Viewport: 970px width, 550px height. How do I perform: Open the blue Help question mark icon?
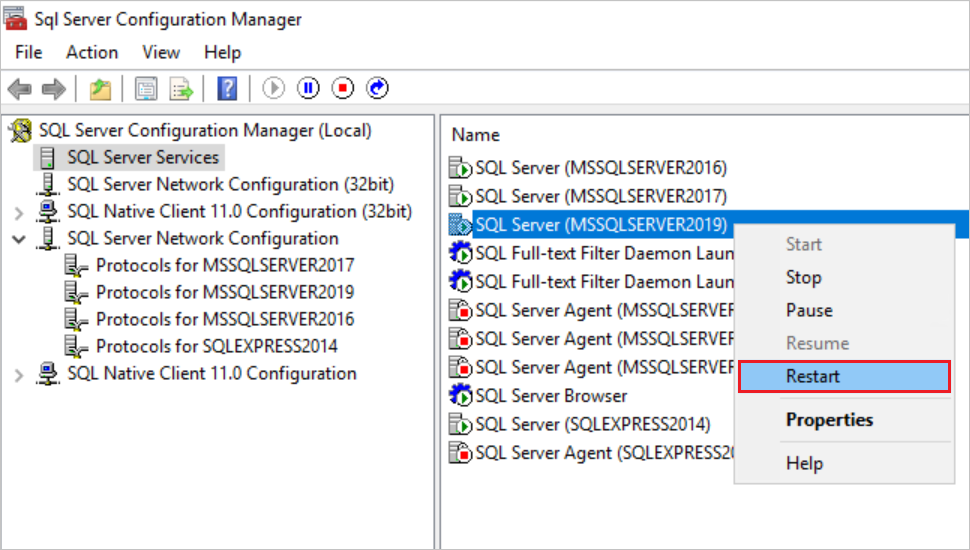tap(226, 89)
